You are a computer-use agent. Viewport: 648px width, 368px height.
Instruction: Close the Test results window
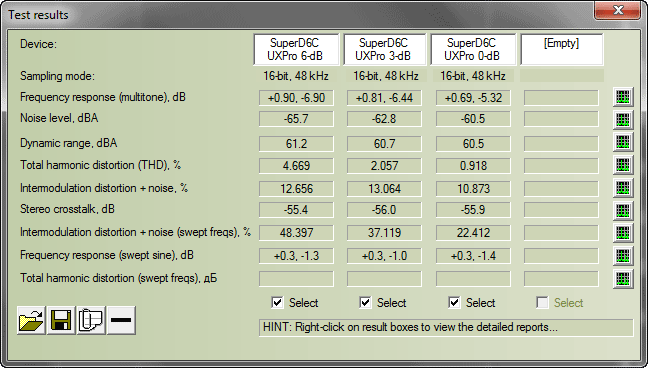(618, 10)
